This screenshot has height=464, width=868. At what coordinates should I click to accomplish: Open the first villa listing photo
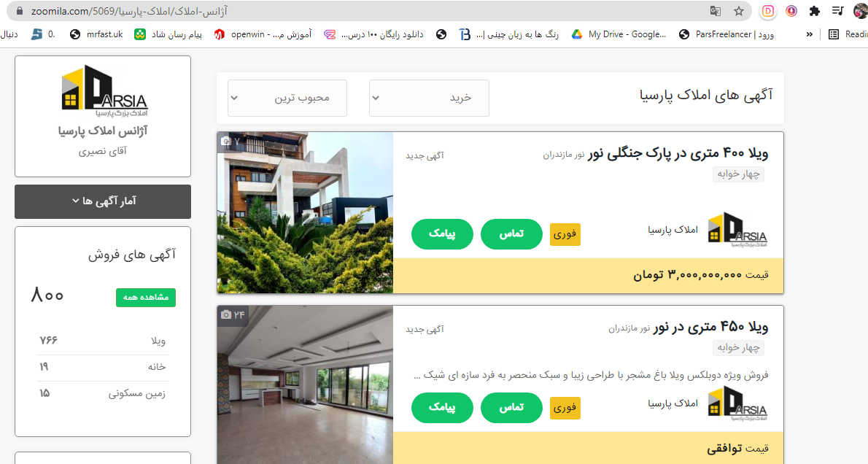click(305, 212)
